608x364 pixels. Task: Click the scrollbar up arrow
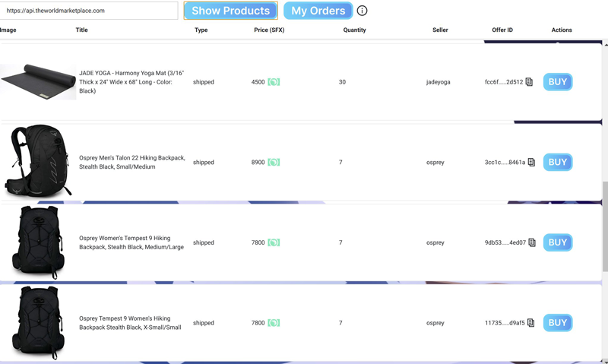(x=605, y=43)
